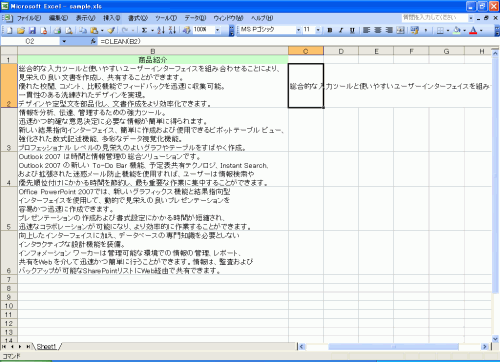Activate the Format Painter brush

111,30
